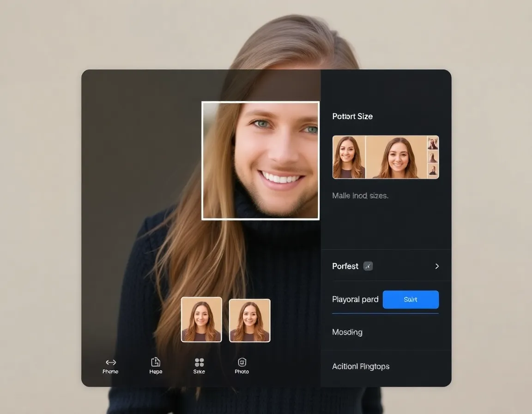Click the Malle inod sizes text

coord(360,196)
